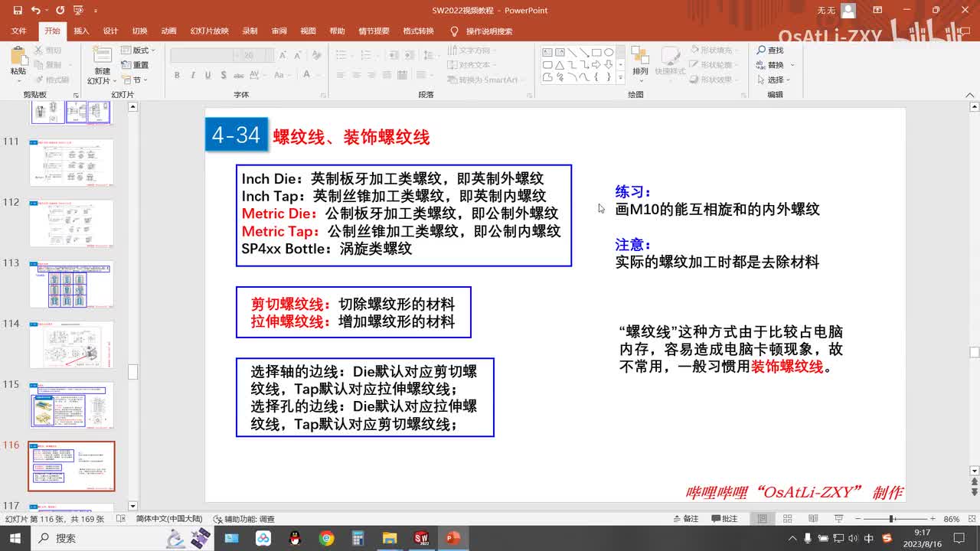980x551 pixels.
Task: Open the Select (选择) dropdown
Action: tap(774, 80)
